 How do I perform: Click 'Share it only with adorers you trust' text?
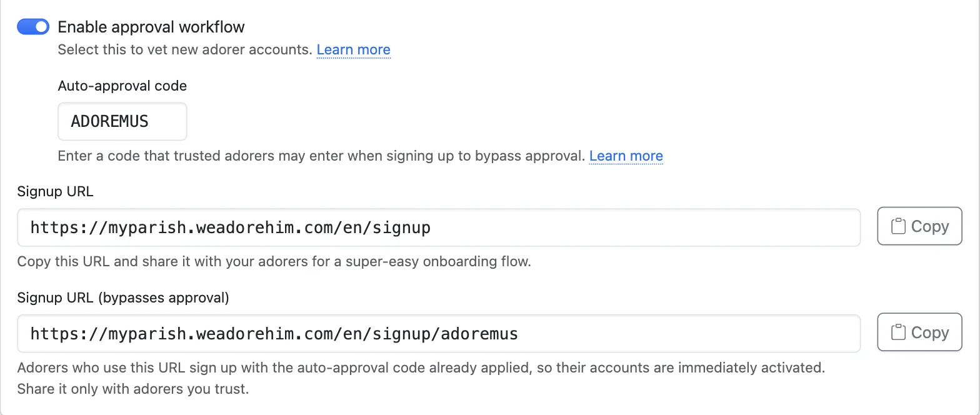pyautogui.click(x=133, y=389)
